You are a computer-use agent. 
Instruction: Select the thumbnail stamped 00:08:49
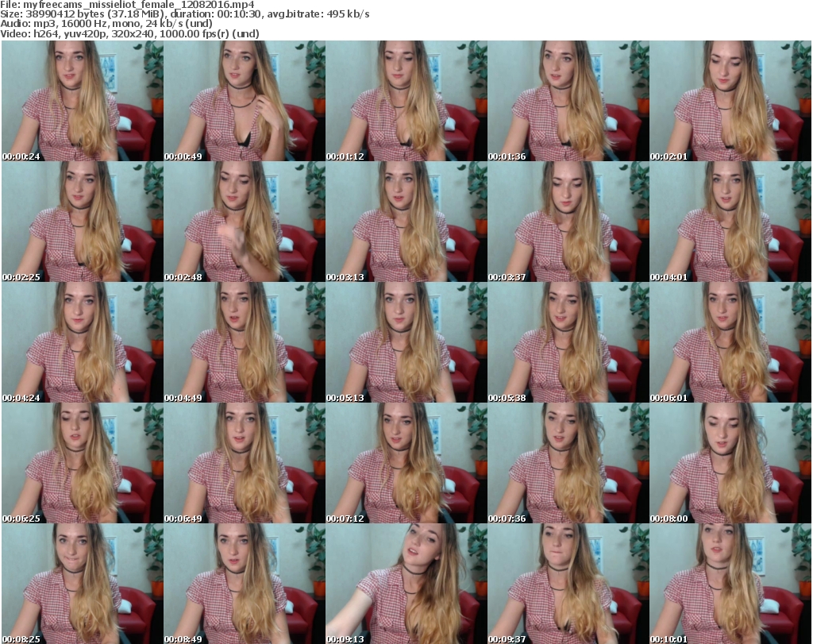(245, 584)
